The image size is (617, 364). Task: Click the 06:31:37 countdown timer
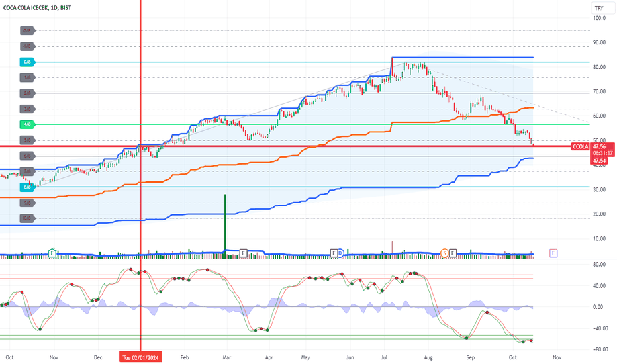(x=603, y=153)
